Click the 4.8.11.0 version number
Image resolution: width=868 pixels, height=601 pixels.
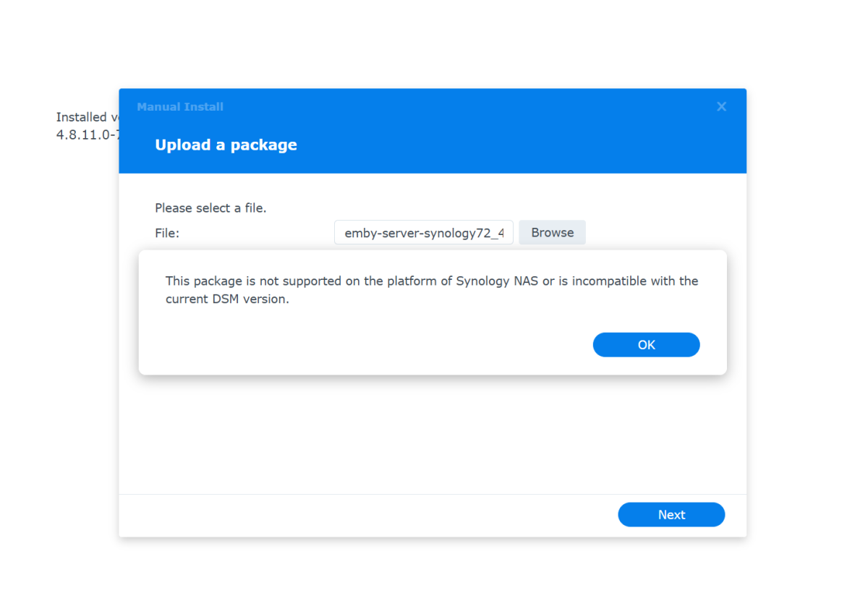click(87, 135)
